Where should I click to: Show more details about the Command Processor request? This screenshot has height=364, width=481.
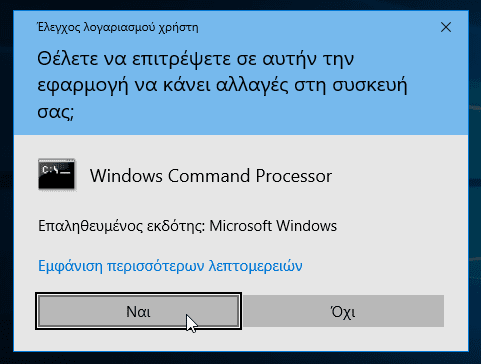pyautogui.click(x=170, y=266)
